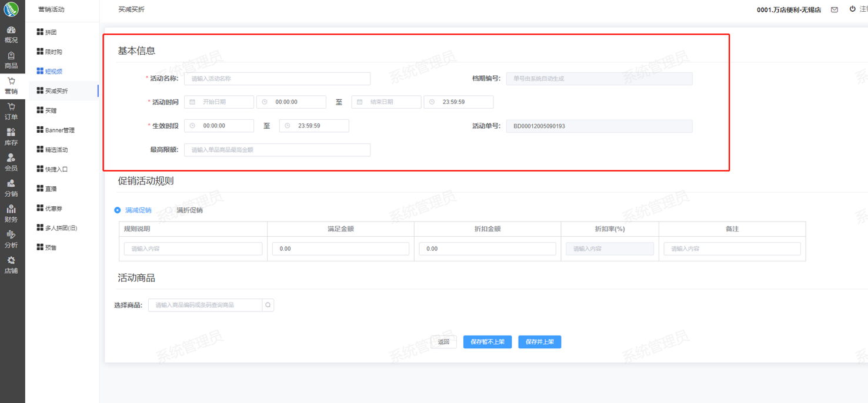Image resolution: width=868 pixels, height=403 pixels.
Task: Click the mail envelope icon in header
Action: 834,9
